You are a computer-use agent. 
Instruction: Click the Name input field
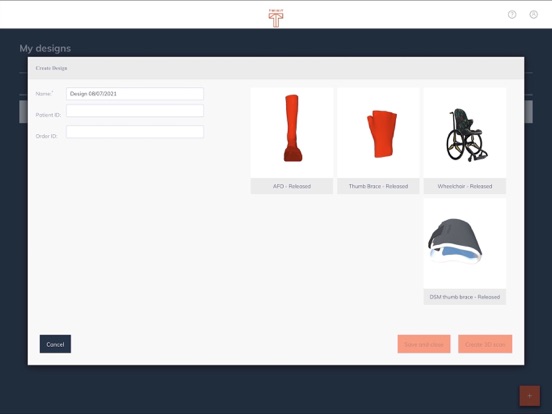click(135, 94)
